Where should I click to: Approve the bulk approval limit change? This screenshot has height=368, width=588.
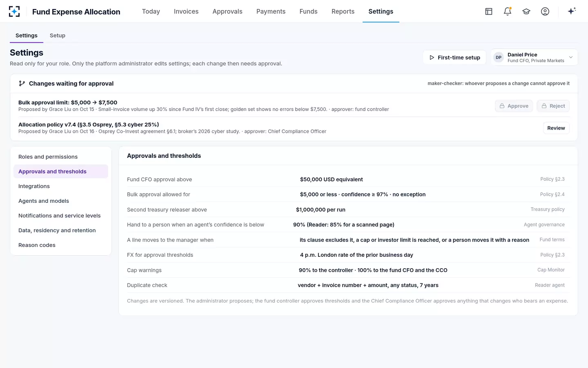pos(514,106)
